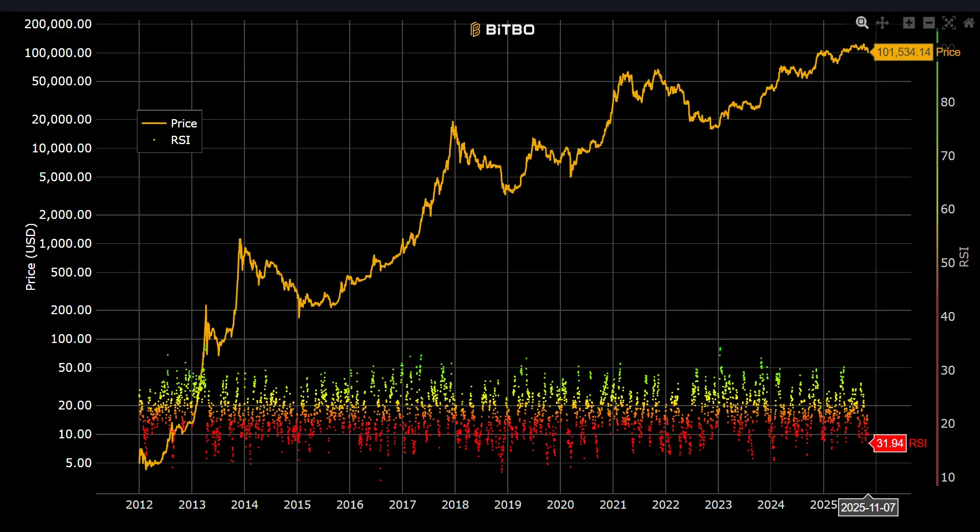Hide the RSI trace via the legend entry

click(170, 140)
